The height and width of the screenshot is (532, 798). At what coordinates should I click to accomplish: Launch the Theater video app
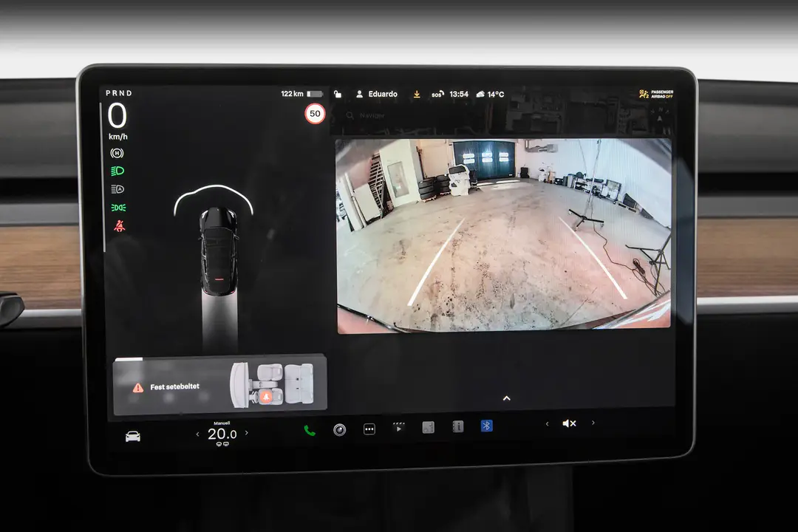(x=399, y=428)
